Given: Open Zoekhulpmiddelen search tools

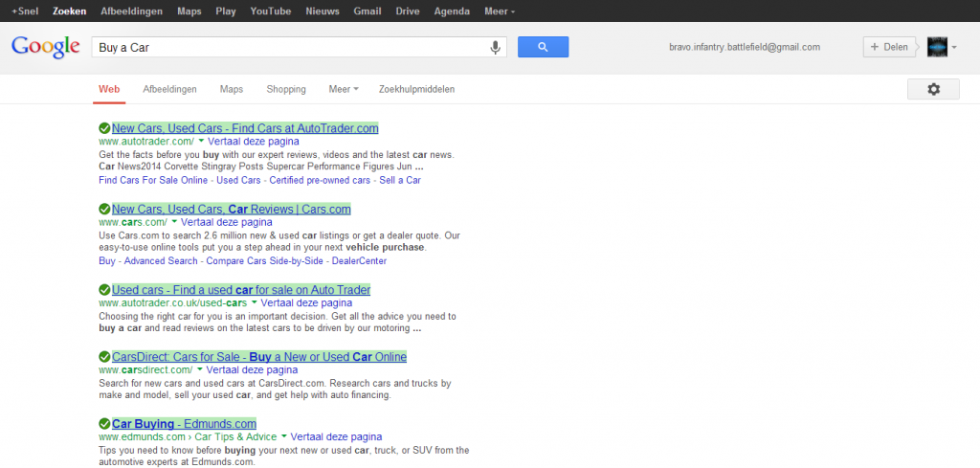Looking at the screenshot, I should click(417, 89).
